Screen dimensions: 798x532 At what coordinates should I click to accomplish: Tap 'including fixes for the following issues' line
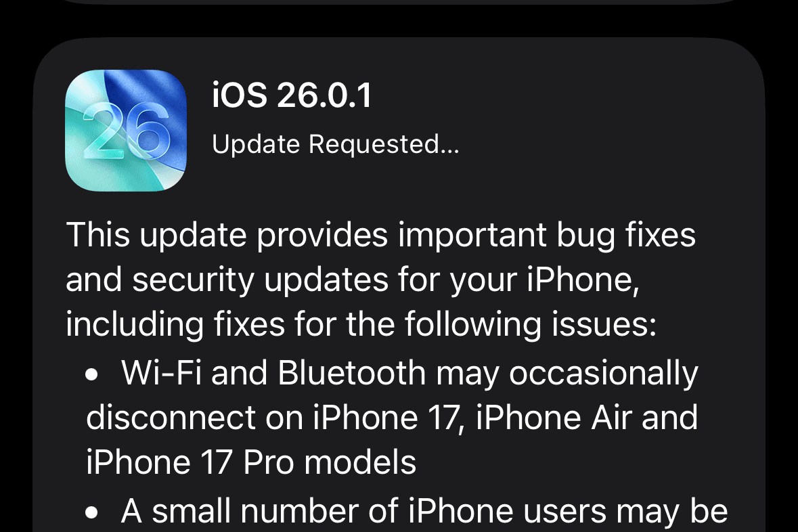tap(361, 325)
